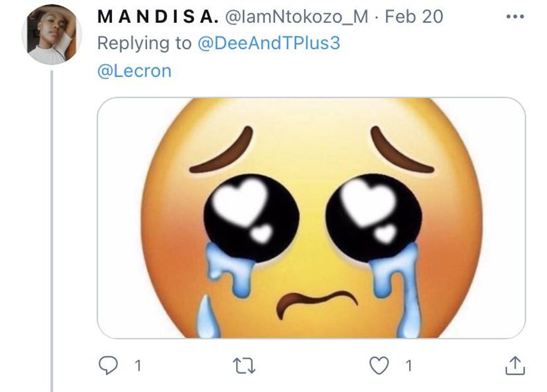The height and width of the screenshot is (392, 547).
Task: Click the @Lecron mention
Action: [134, 71]
